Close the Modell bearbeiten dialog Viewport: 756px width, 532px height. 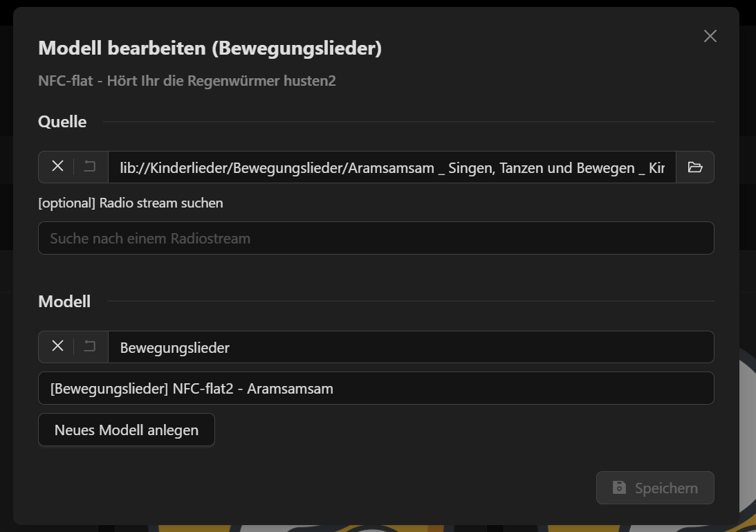point(710,36)
